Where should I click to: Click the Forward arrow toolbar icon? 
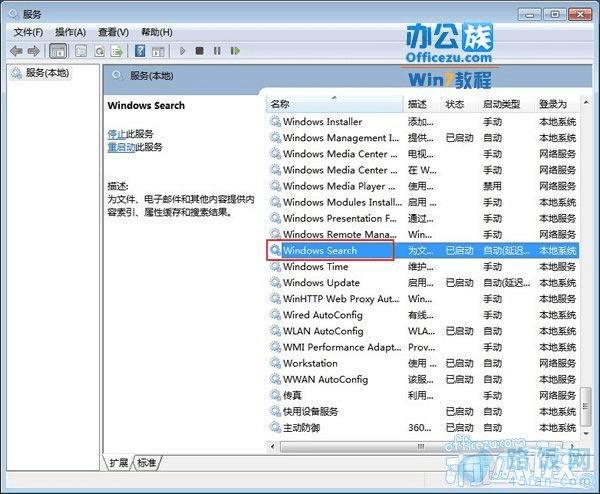(x=34, y=51)
